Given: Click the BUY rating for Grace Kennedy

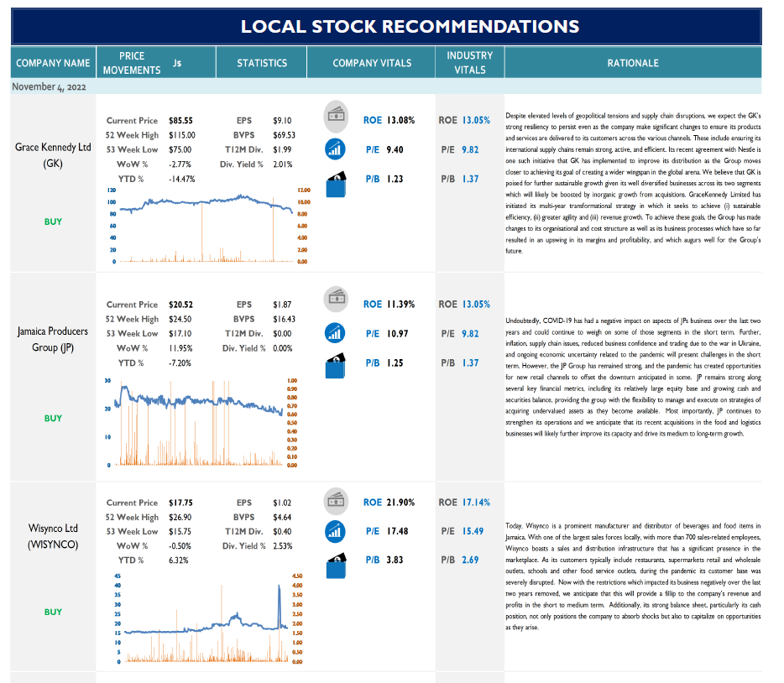Looking at the screenshot, I should coord(53,222).
